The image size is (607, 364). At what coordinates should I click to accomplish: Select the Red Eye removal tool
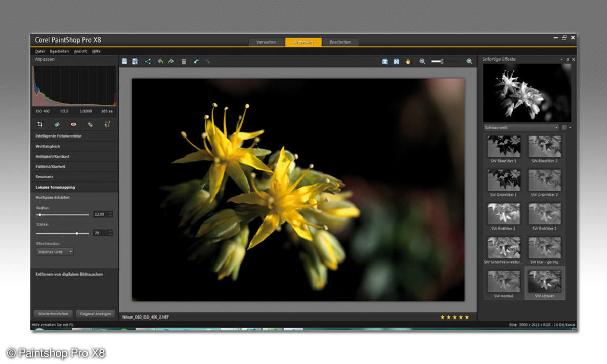coord(73,124)
